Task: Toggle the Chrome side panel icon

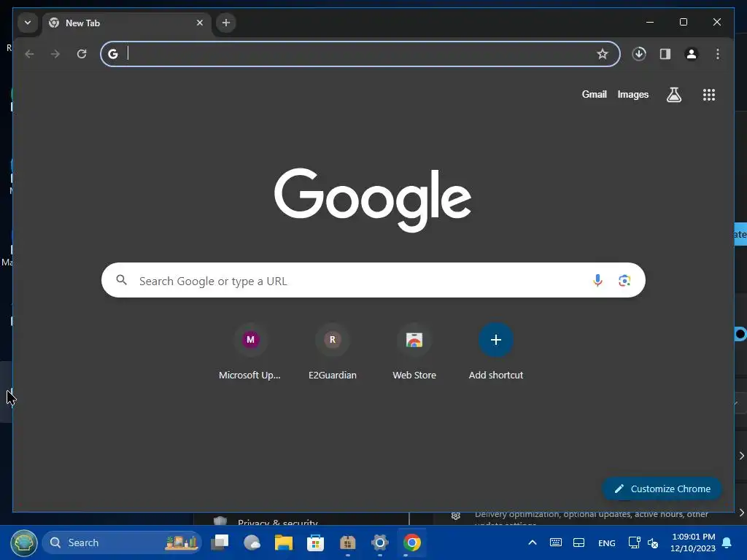Action: coord(665,54)
